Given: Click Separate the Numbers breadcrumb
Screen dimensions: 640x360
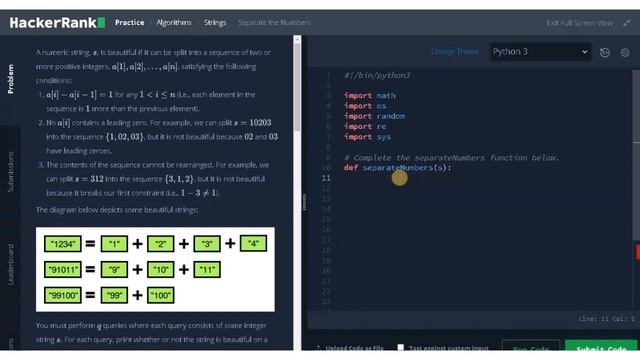Looking at the screenshot, I should point(274,23).
